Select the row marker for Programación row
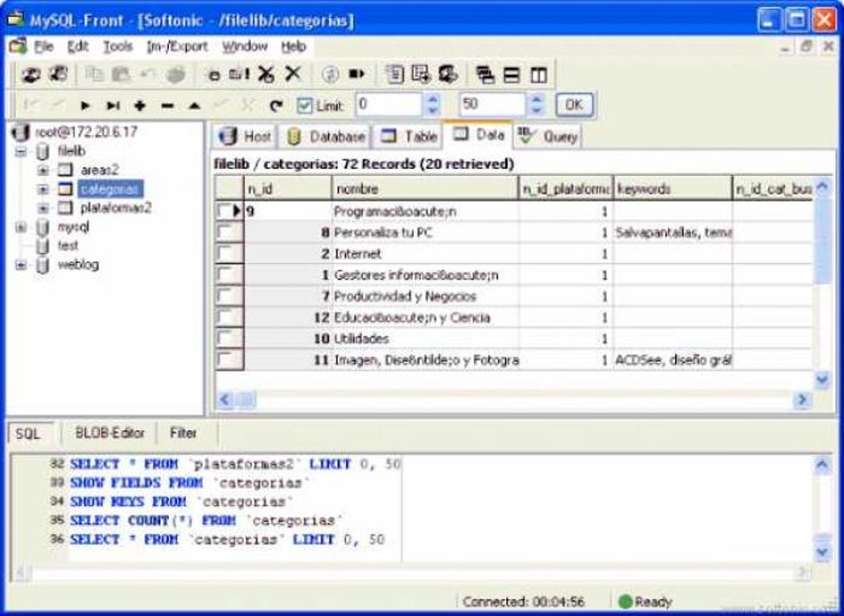Screen dimensions: 844x616 pyautogui.click(x=228, y=211)
